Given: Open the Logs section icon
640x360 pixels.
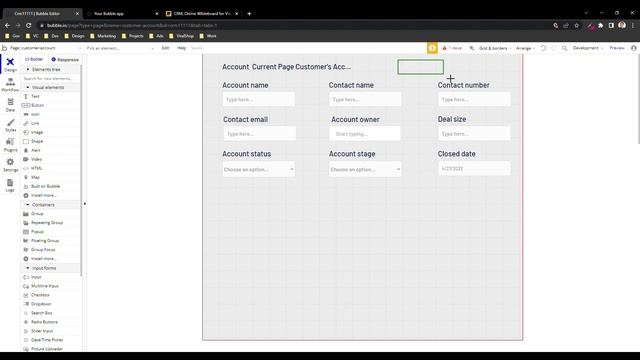Looking at the screenshot, I should tap(10, 185).
